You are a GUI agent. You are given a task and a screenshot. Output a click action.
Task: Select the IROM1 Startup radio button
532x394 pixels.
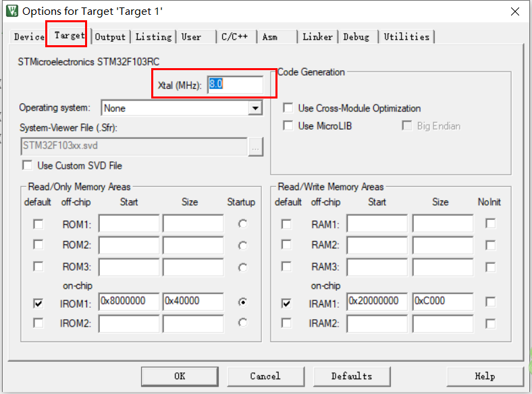click(242, 302)
